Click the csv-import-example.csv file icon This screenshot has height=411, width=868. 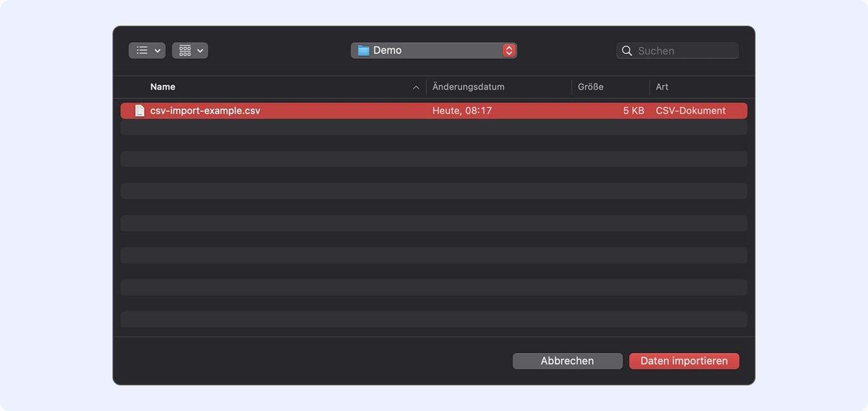tap(139, 111)
